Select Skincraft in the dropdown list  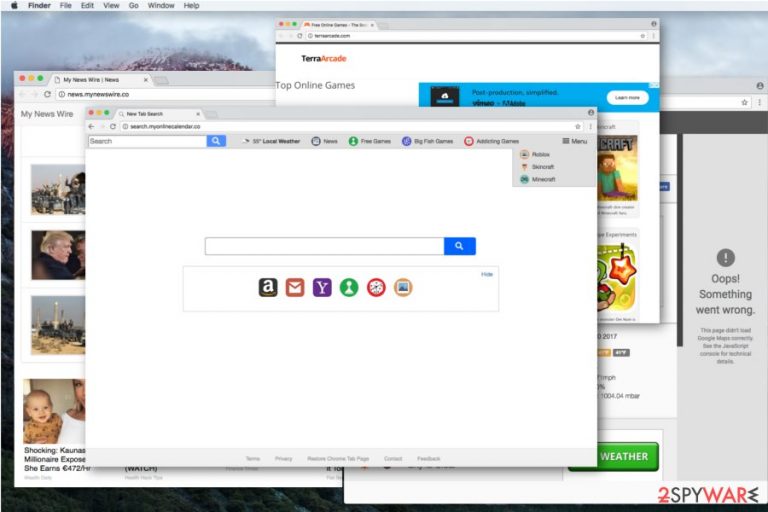[537, 167]
